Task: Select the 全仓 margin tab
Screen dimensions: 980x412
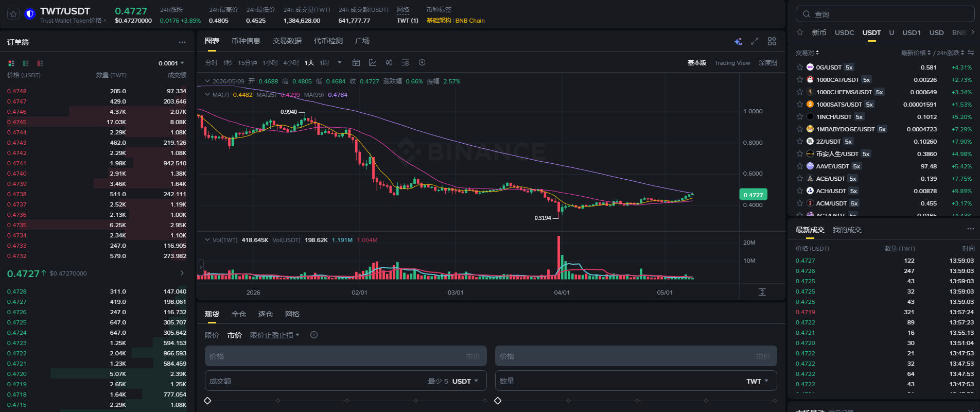Action: pyautogui.click(x=239, y=314)
